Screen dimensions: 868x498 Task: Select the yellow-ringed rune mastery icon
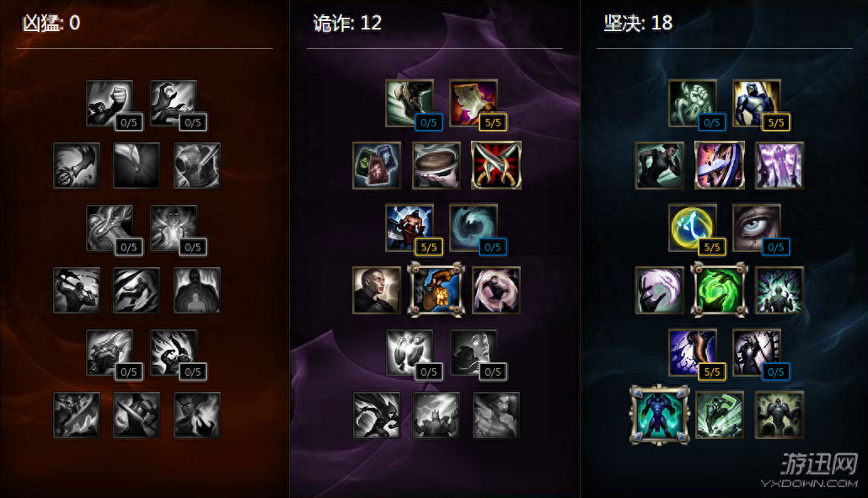692,228
